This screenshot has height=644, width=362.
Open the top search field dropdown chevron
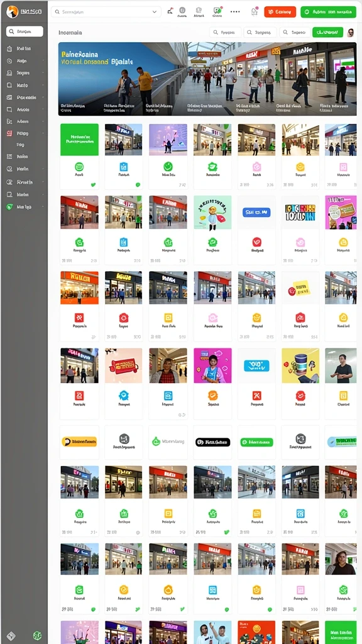coord(155,12)
